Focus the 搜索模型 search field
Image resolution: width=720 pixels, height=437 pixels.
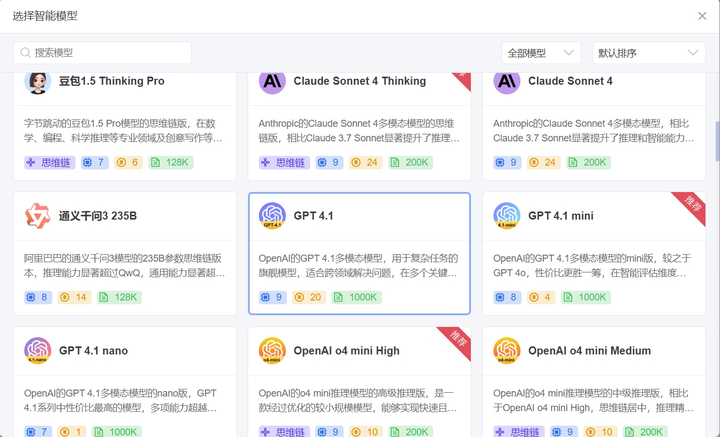pos(102,53)
